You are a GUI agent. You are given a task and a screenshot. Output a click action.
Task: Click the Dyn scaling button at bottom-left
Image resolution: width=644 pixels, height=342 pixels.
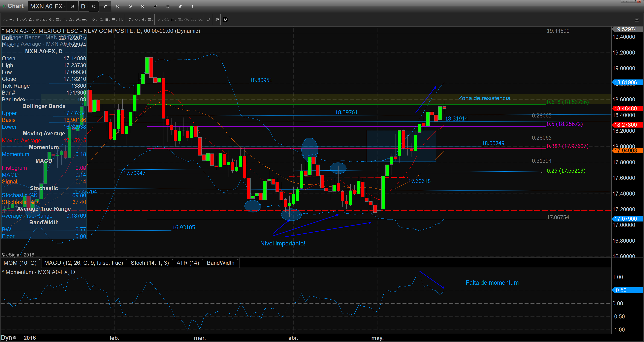point(9,338)
